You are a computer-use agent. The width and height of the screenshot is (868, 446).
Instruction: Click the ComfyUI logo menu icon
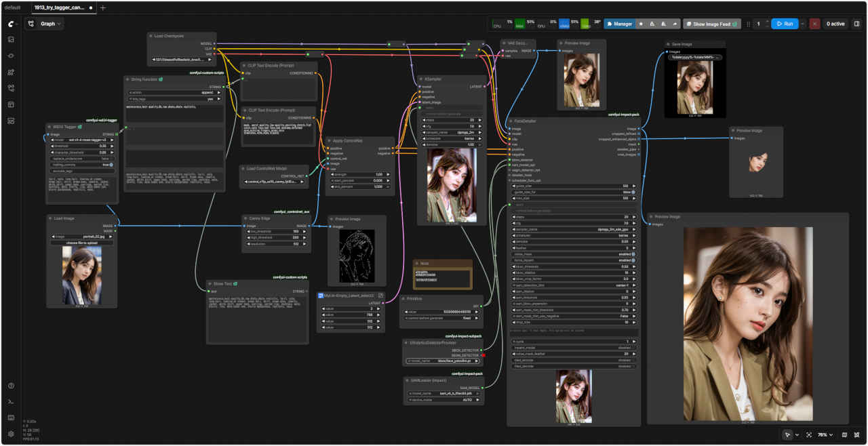pos(11,24)
